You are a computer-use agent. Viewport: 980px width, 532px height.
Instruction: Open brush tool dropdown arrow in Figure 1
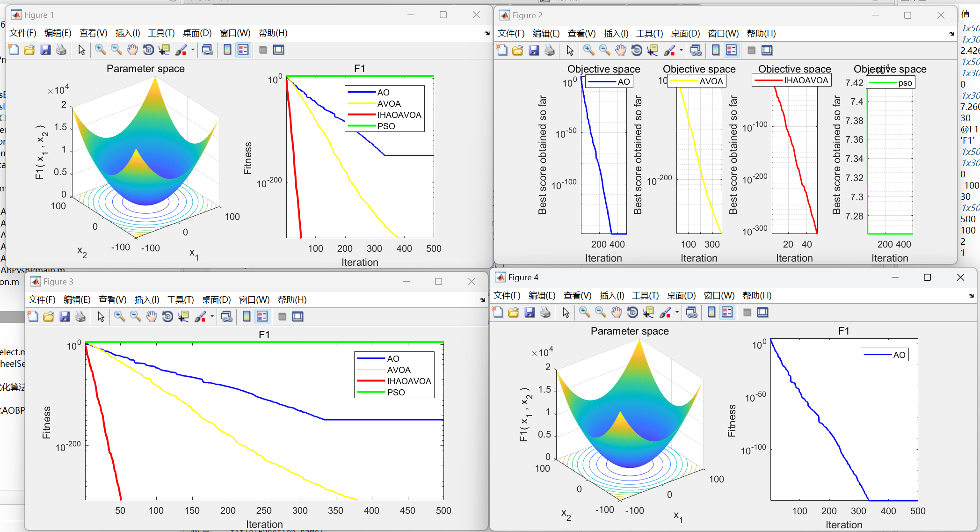tap(193, 50)
